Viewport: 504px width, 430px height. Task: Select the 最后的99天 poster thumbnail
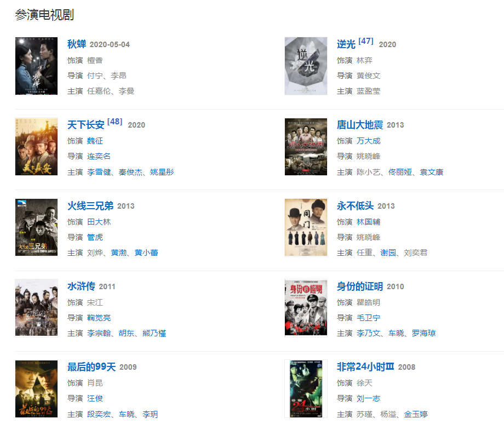(36, 388)
